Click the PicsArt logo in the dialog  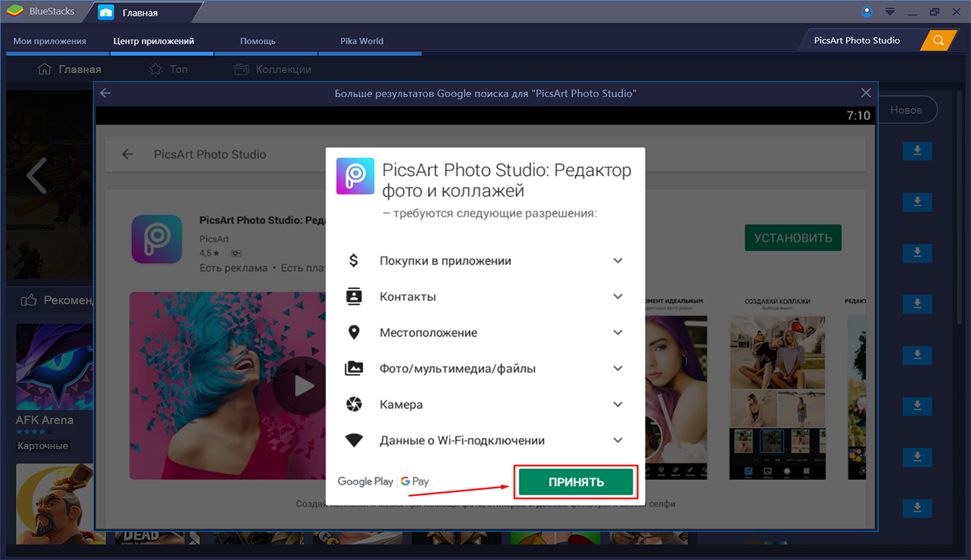[x=356, y=175]
